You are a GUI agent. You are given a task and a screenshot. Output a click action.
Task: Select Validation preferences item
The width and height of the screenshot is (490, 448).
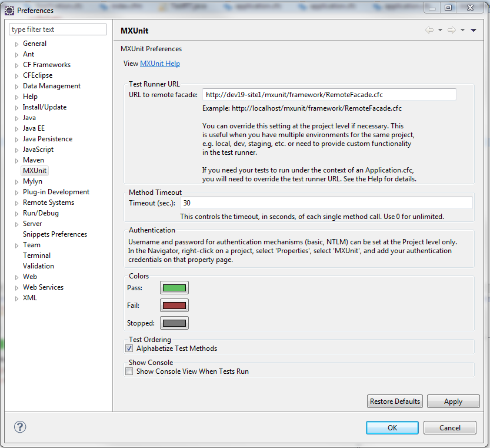38,266
